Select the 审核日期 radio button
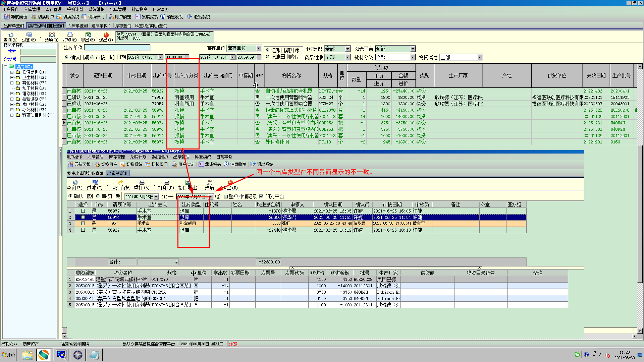 (93, 57)
